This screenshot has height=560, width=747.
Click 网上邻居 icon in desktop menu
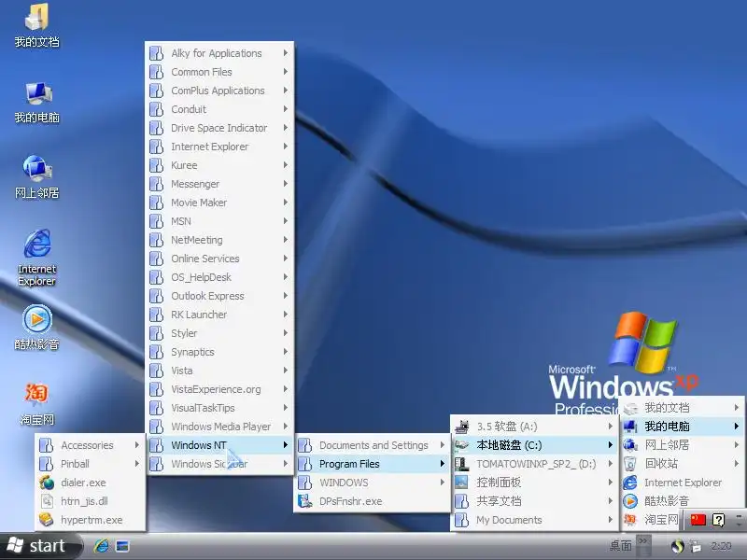tap(630, 445)
